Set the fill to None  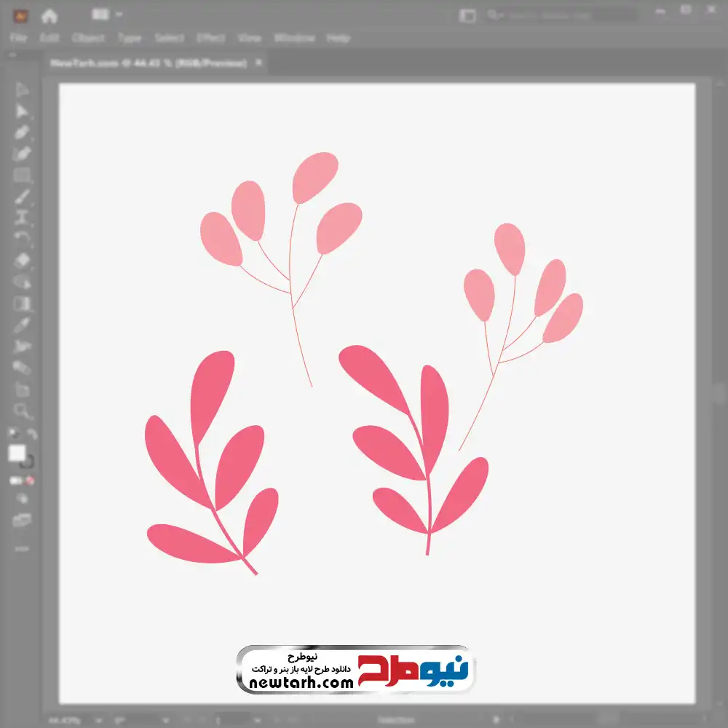coord(31,481)
